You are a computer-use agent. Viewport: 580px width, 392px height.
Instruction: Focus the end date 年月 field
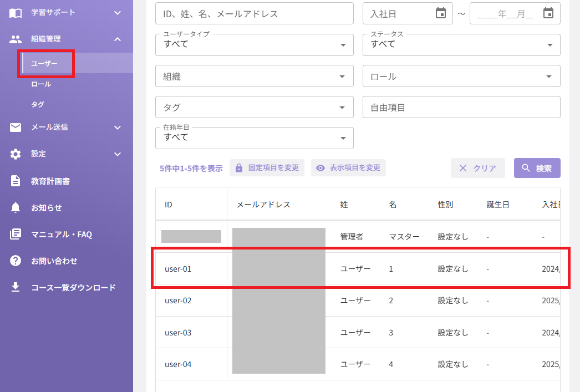pyautogui.click(x=515, y=14)
